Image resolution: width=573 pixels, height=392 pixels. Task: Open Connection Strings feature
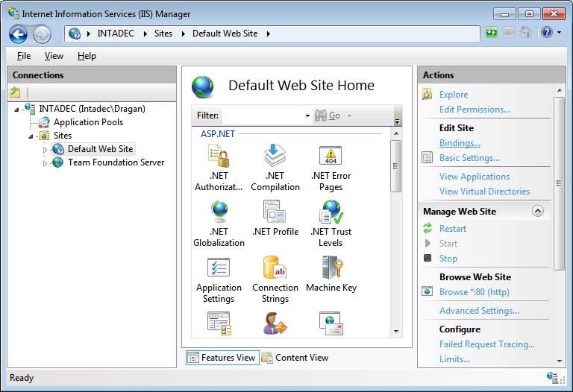(275, 279)
